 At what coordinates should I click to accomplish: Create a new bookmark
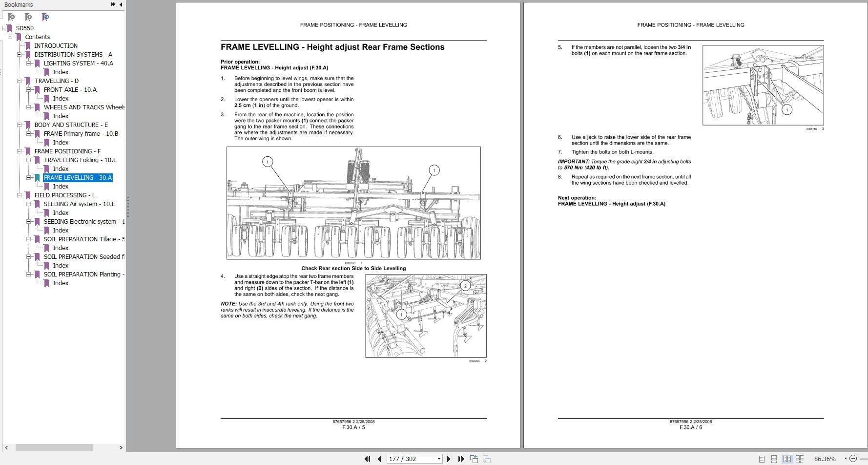pyautogui.click(x=28, y=17)
